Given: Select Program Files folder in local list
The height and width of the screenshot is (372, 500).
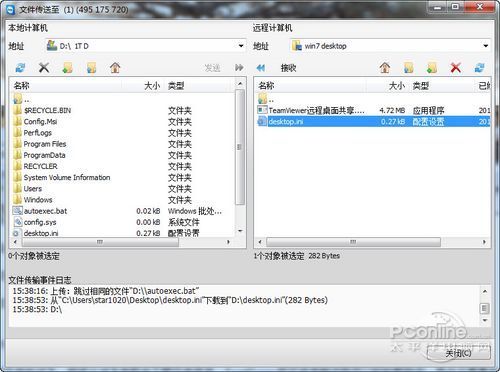Looking at the screenshot, I should 40,144.
